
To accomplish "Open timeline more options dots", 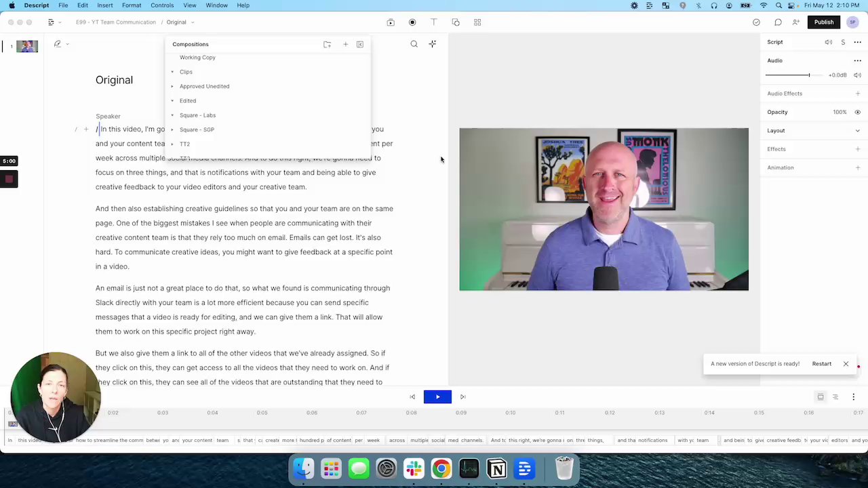I will click(x=854, y=397).
